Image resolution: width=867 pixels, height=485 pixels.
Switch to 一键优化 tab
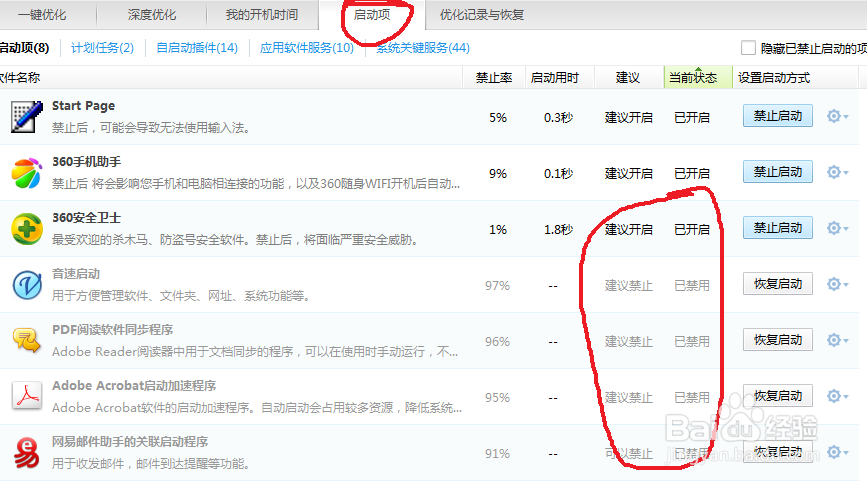pyautogui.click(x=42, y=15)
